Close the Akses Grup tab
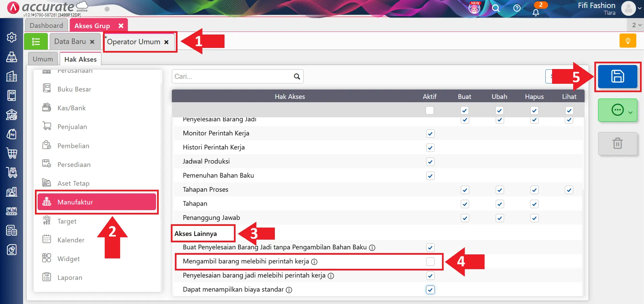Viewport: 644px width, 304px height. 121,26
